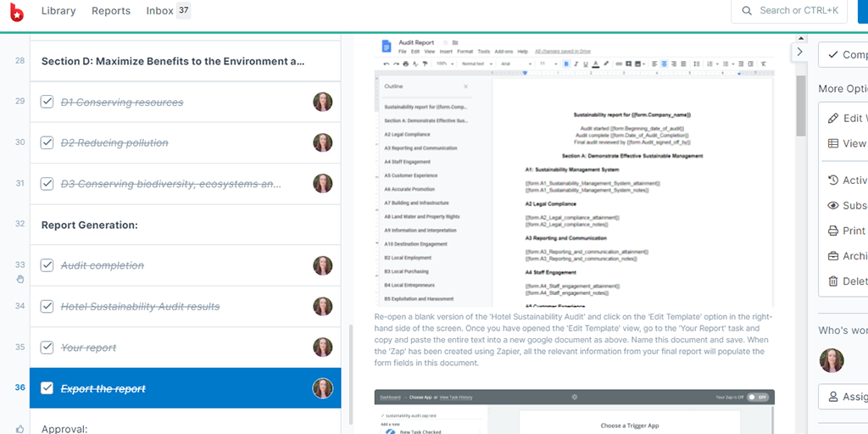This screenshot has height=434, width=868.
Task: Click the Activity history icon
Action: 833,180
